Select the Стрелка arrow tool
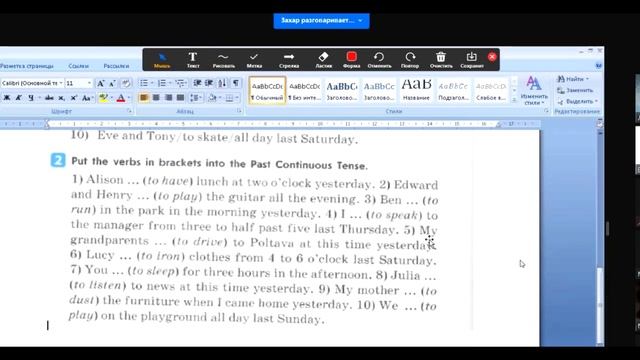 point(289,60)
